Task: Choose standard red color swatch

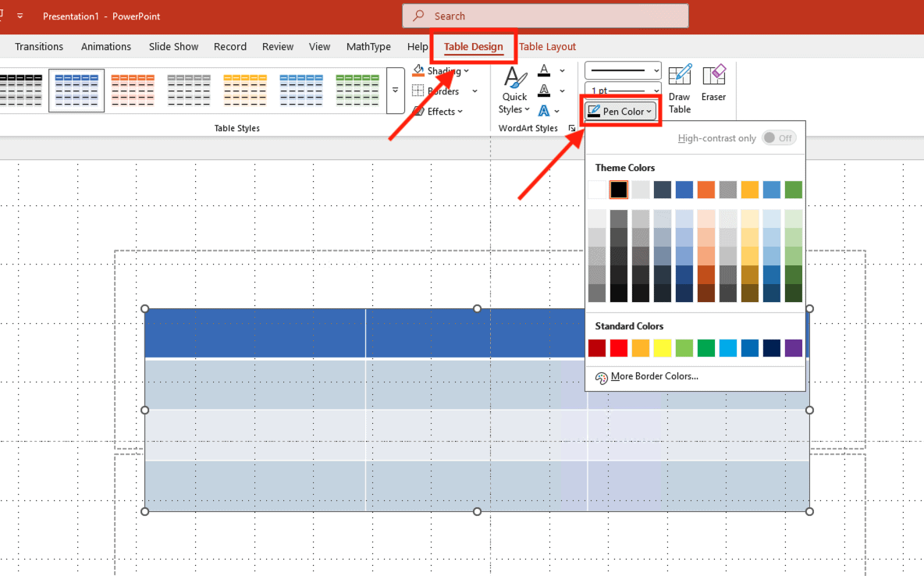Action: point(619,348)
